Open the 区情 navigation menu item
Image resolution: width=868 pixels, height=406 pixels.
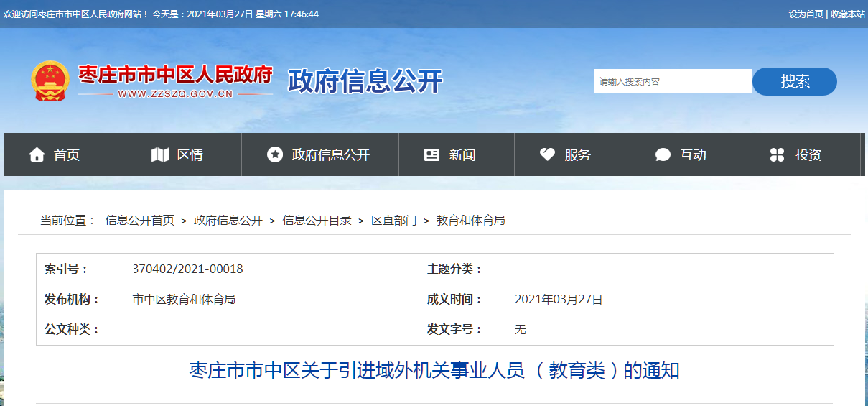tap(184, 154)
